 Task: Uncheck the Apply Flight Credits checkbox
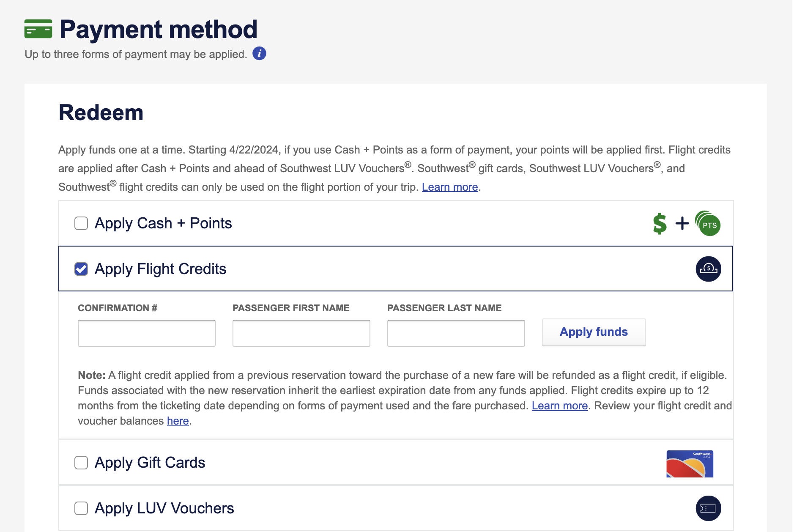tap(81, 269)
